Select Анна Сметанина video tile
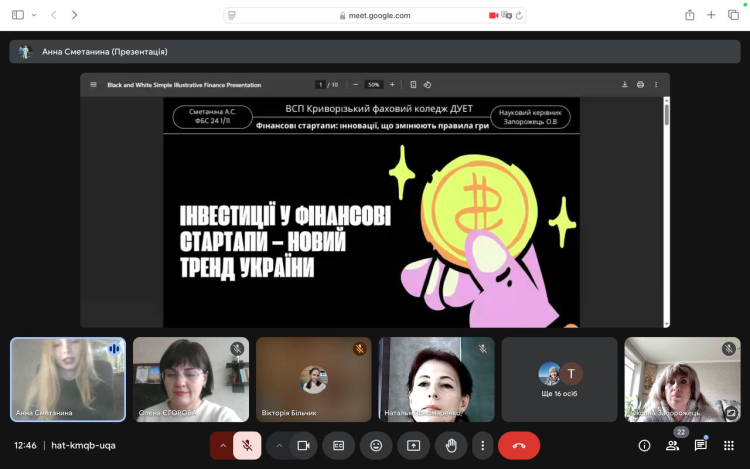 coord(68,379)
